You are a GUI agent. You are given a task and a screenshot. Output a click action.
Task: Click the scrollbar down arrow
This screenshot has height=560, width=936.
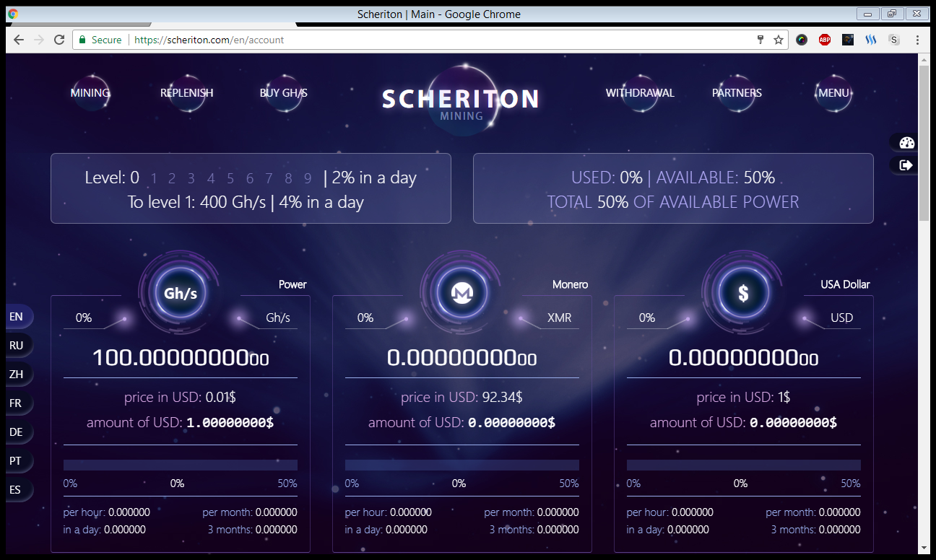(x=924, y=548)
